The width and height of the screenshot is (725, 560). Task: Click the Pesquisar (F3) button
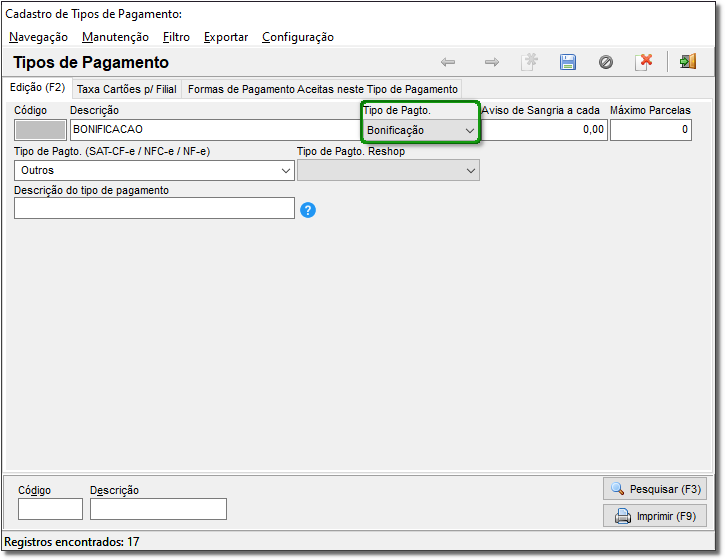coord(655,489)
